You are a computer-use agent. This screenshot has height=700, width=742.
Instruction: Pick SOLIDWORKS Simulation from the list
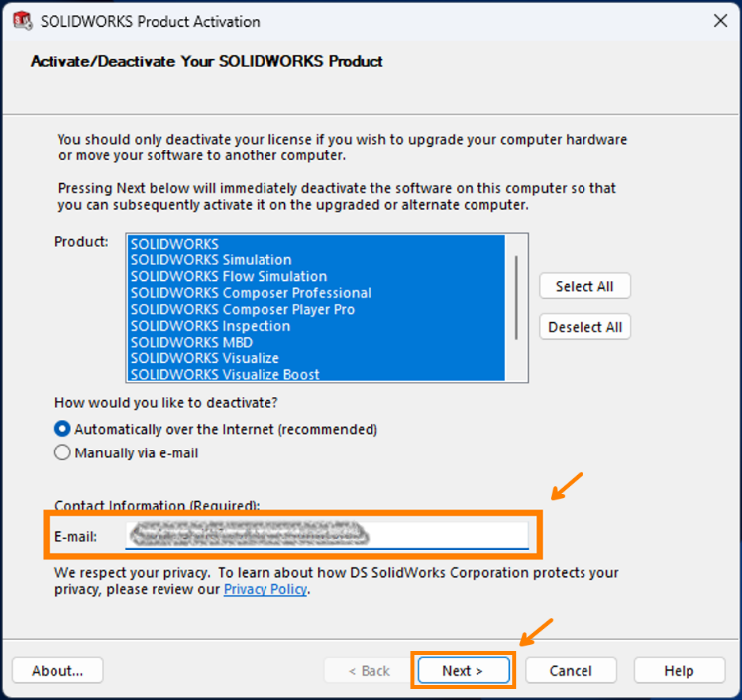click(210, 260)
